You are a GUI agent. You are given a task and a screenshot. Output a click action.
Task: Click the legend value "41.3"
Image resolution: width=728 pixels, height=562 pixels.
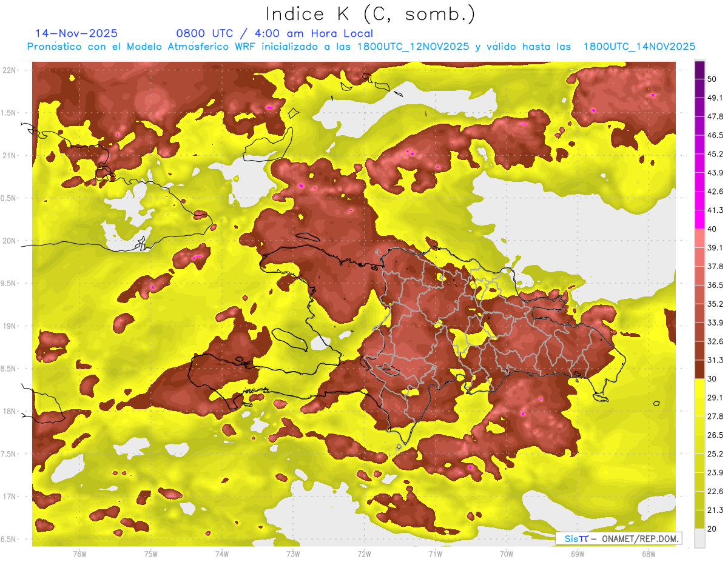click(x=715, y=210)
